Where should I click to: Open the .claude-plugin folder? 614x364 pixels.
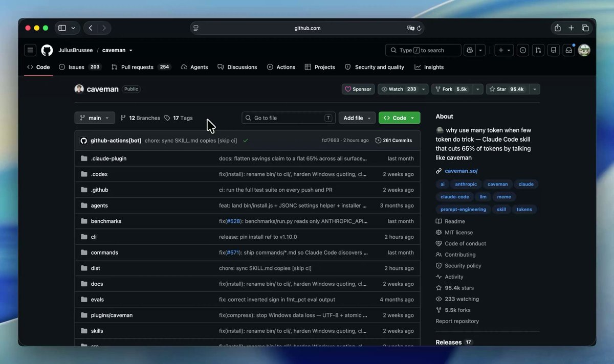coord(108,158)
